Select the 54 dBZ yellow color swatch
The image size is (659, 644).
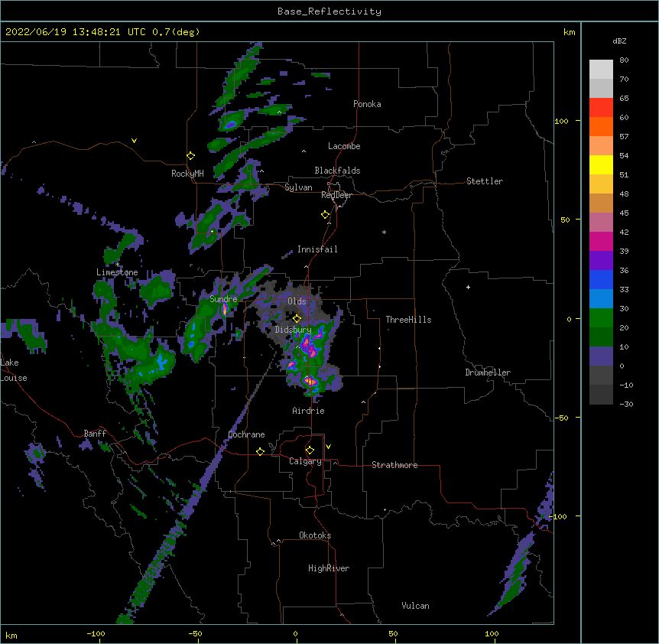pos(601,164)
